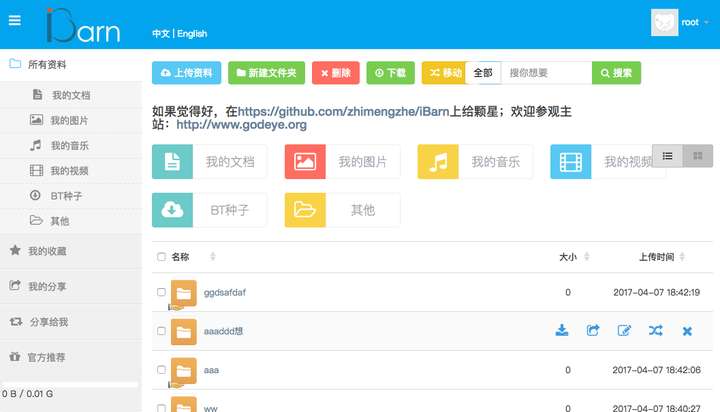This screenshot has height=412, width=720.
Task: Download the aaaddd想 folder via row icon
Action: coord(562,330)
